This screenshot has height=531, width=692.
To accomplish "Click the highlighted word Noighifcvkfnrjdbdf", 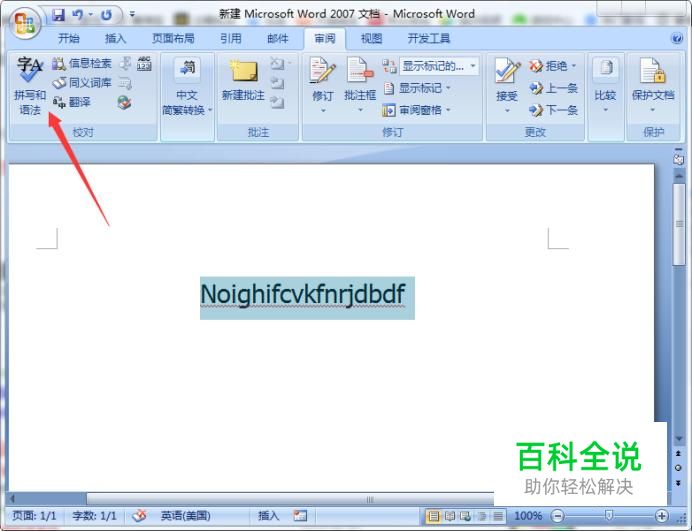I will tap(303, 294).
